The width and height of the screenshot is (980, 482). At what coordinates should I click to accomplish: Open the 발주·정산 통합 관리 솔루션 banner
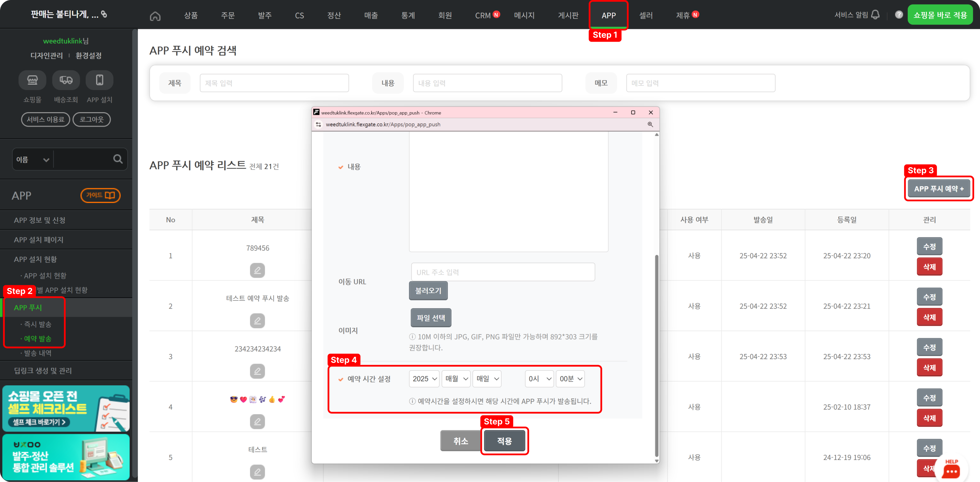coord(66,457)
